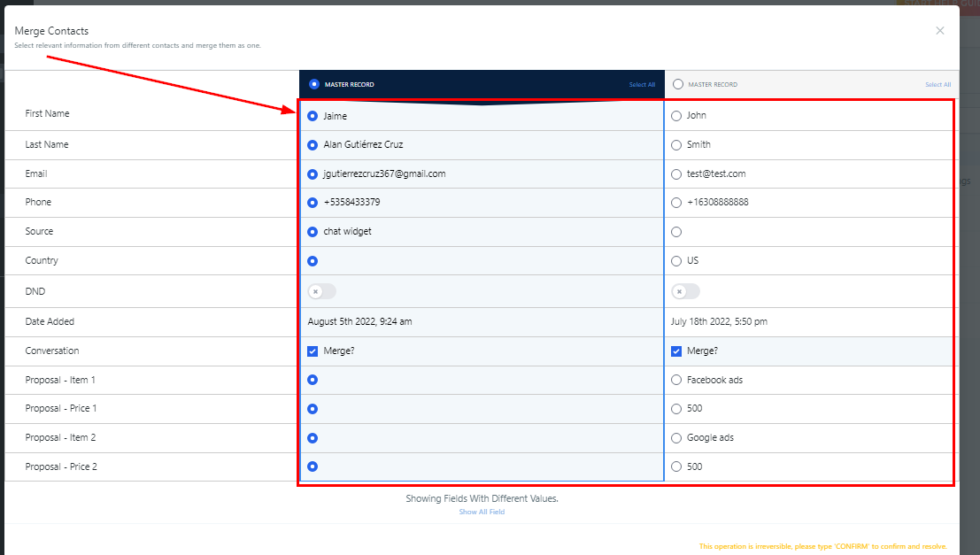
Task: Select country US
Action: pyautogui.click(x=676, y=261)
